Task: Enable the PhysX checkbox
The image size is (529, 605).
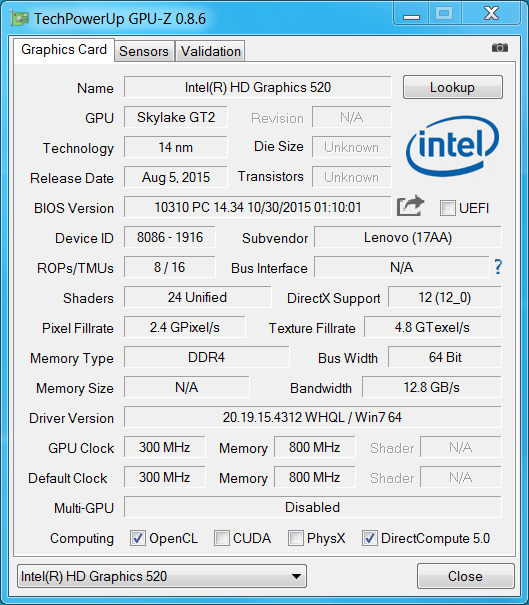Action: tap(296, 538)
